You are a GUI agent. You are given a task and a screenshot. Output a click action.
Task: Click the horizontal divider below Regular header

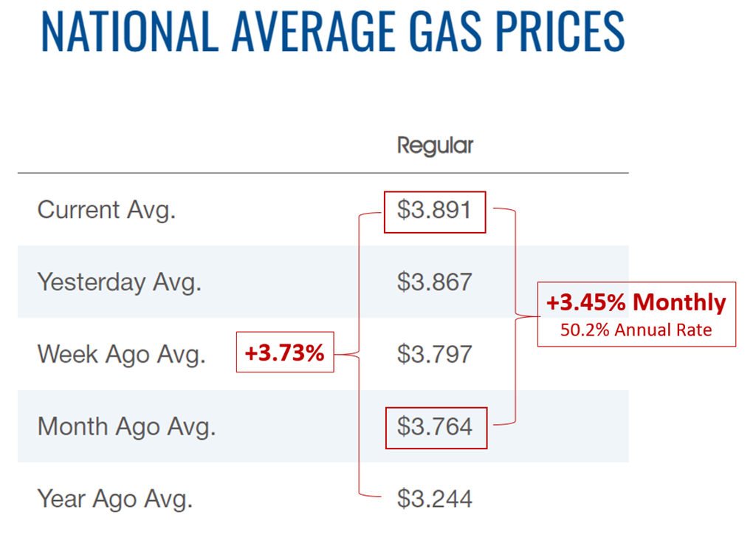[x=323, y=173]
